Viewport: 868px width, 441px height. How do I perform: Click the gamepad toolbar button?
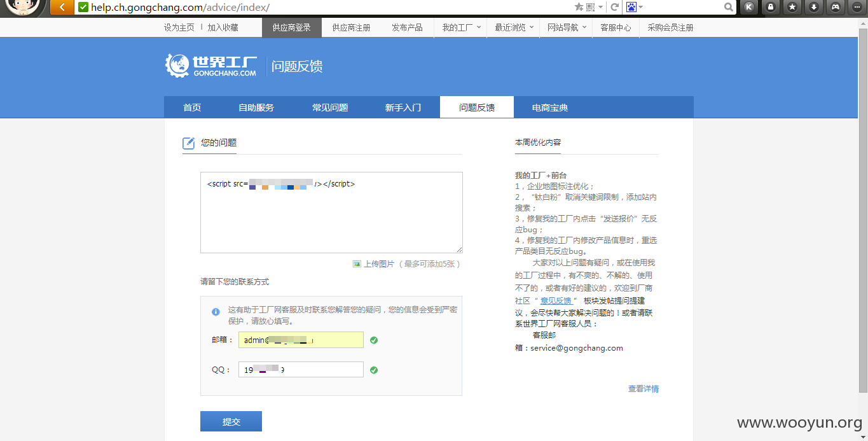[835, 7]
